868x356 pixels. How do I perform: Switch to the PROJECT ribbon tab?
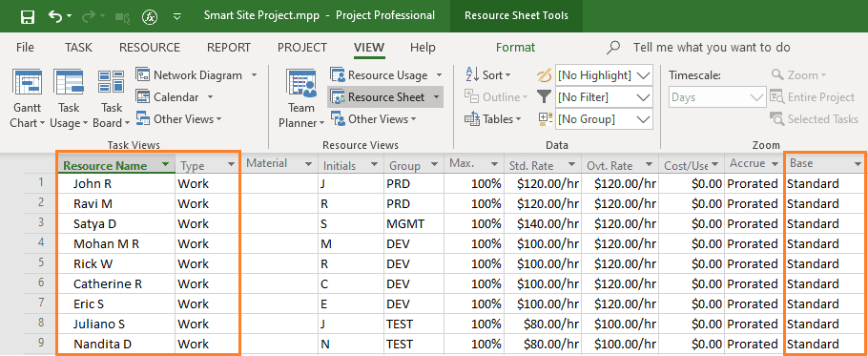click(x=302, y=48)
